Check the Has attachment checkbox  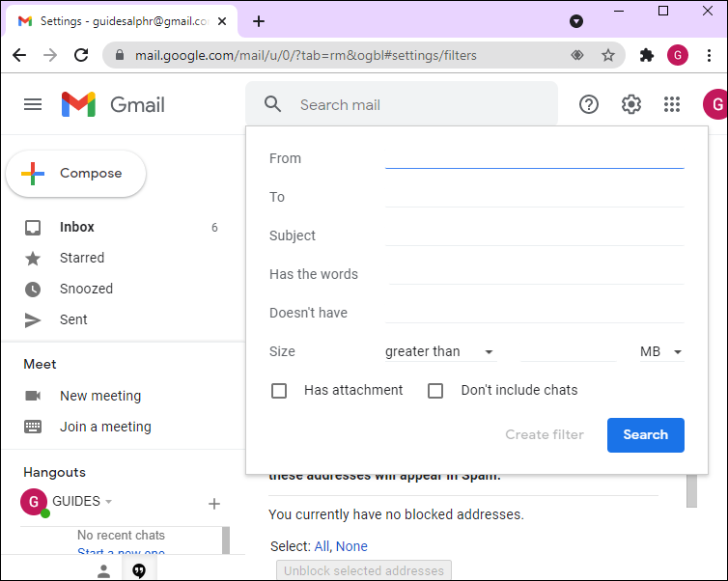point(279,391)
